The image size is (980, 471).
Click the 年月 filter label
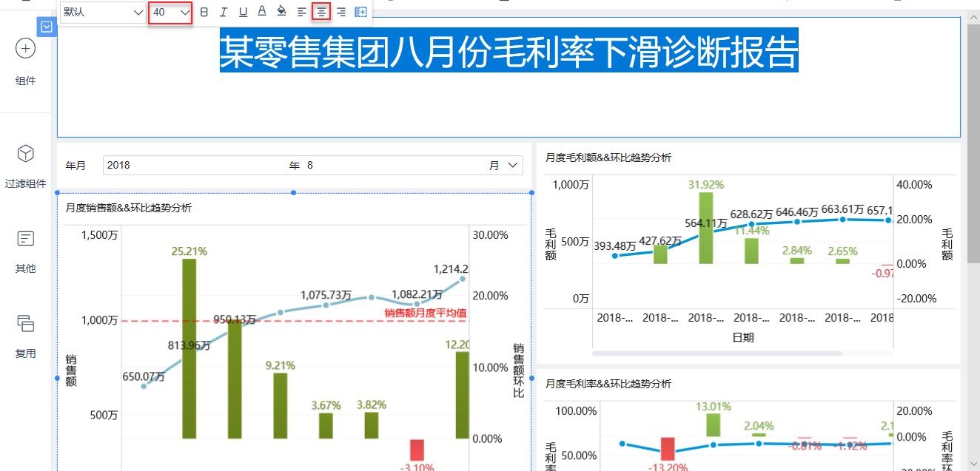[x=75, y=166]
